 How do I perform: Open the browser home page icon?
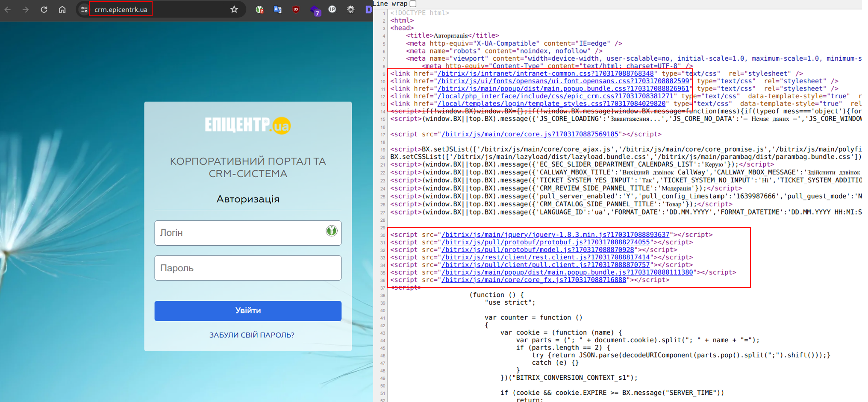(62, 9)
